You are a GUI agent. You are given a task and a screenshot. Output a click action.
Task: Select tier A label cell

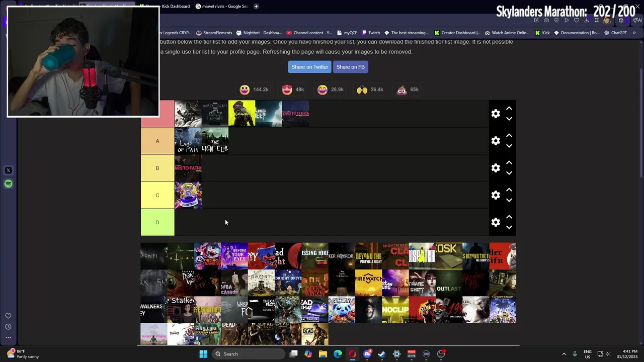pyautogui.click(x=157, y=141)
